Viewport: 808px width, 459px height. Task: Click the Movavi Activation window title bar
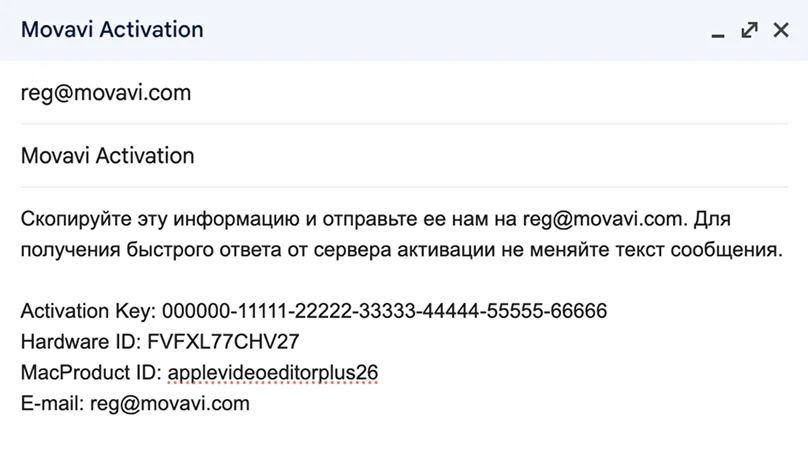pyautogui.click(x=350, y=30)
